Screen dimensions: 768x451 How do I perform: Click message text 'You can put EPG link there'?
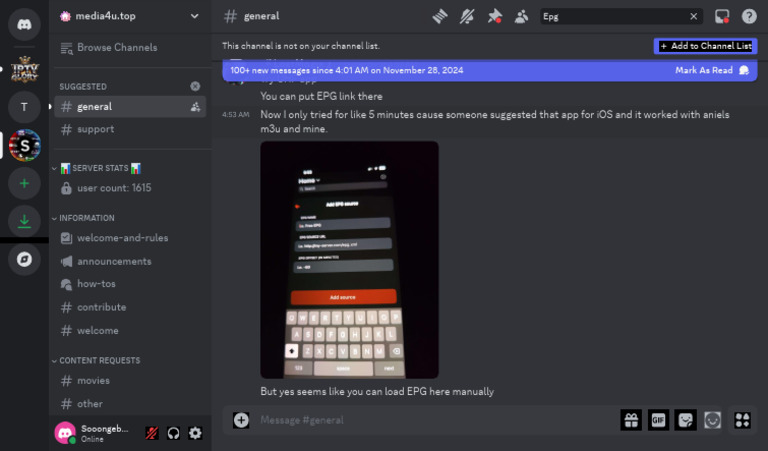pos(321,96)
